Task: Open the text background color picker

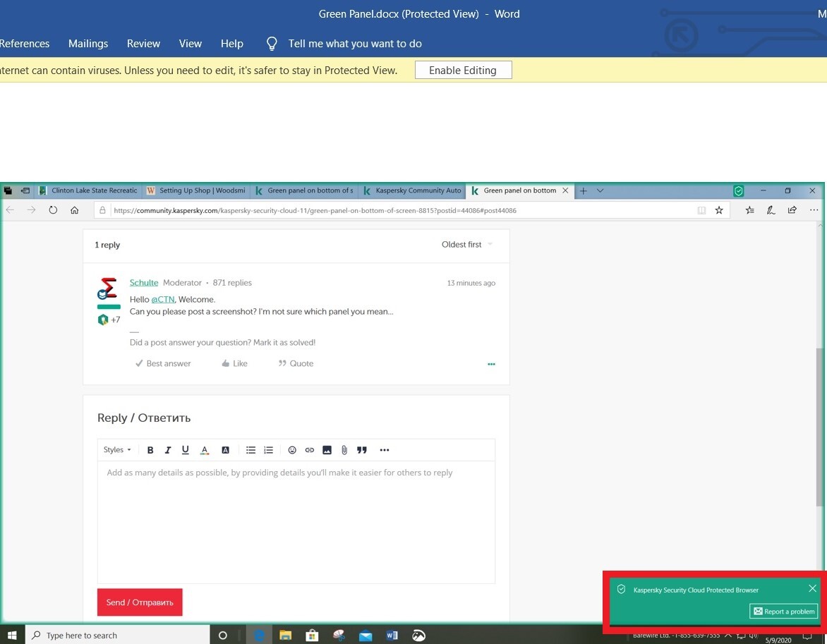Action: (x=225, y=450)
